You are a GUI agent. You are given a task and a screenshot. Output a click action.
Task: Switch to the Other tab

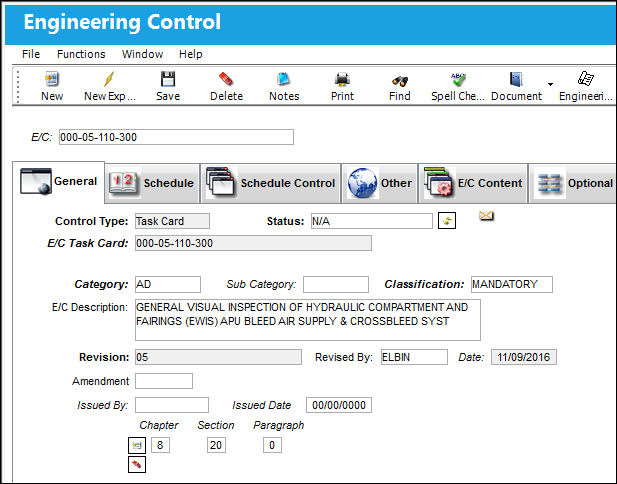pos(379,183)
